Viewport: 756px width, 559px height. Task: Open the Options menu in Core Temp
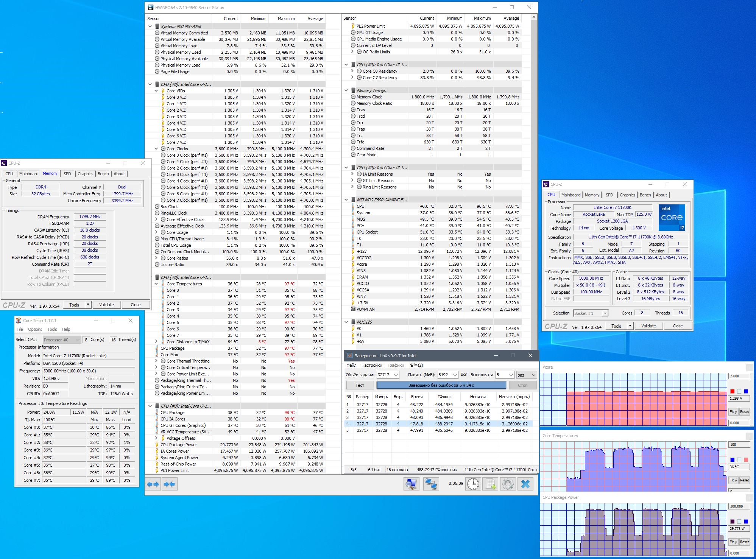point(35,329)
